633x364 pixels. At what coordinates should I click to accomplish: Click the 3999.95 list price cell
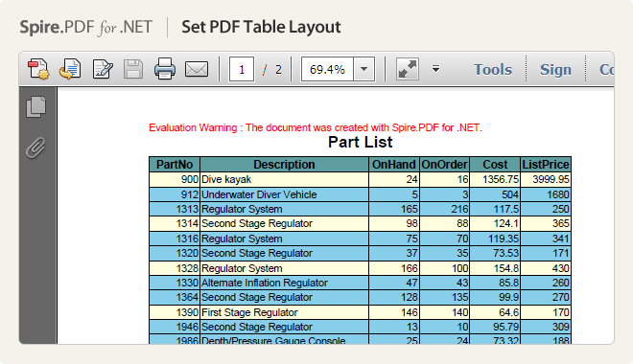(546, 179)
